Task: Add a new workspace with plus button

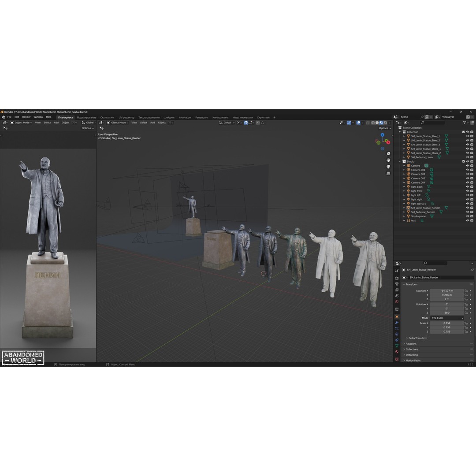Action: coord(275,118)
